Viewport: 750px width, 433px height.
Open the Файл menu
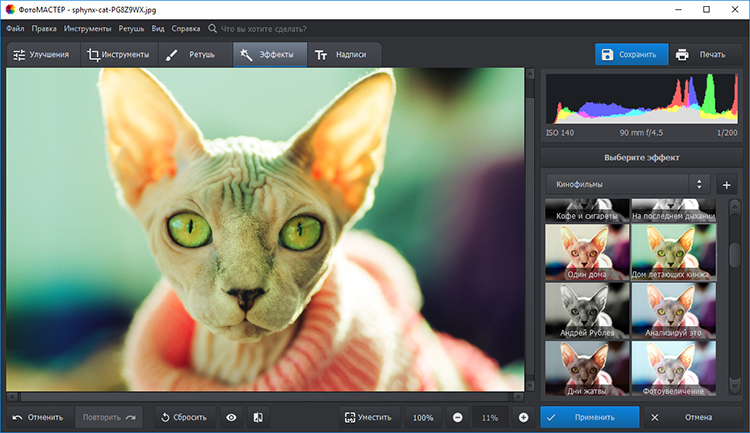pos(15,29)
